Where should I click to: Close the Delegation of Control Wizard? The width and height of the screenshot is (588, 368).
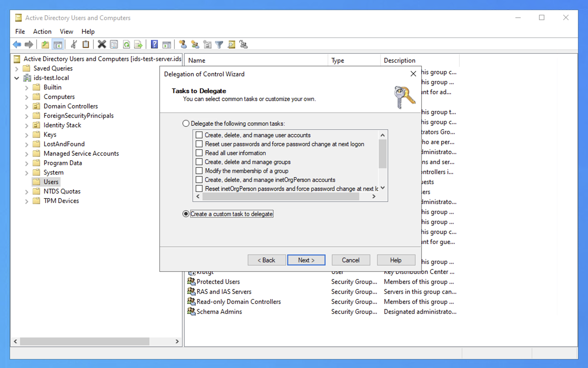(413, 74)
